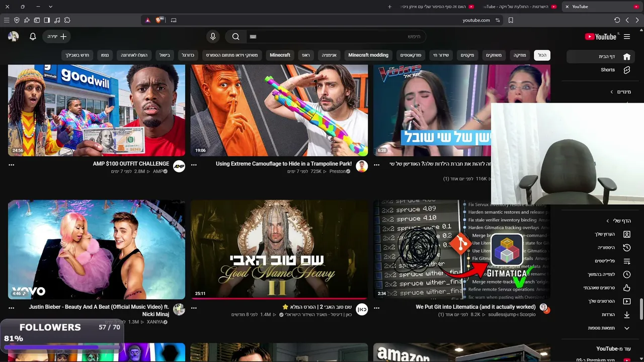
Task: Go to the YouTube logo home link
Action: 601,37
